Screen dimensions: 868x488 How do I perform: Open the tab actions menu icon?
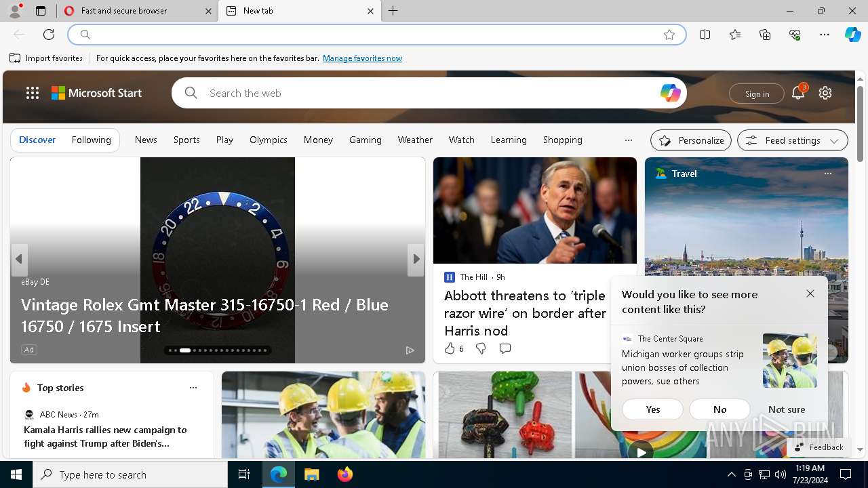(x=41, y=11)
